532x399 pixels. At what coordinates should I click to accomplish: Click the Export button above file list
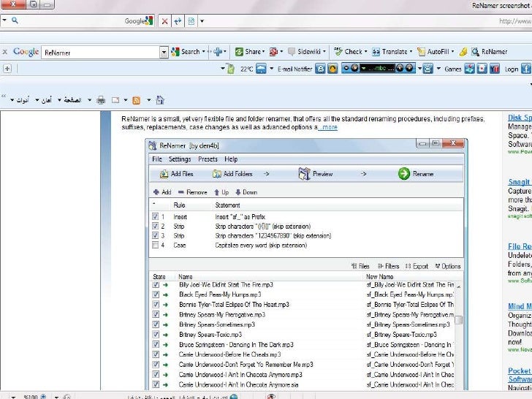tap(417, 266)
